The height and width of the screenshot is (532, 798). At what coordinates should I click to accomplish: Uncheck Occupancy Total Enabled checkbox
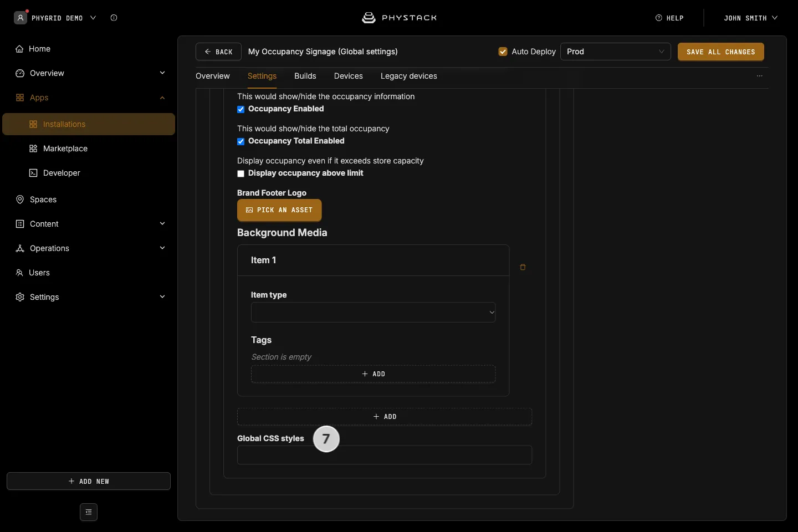coord(241,141)
